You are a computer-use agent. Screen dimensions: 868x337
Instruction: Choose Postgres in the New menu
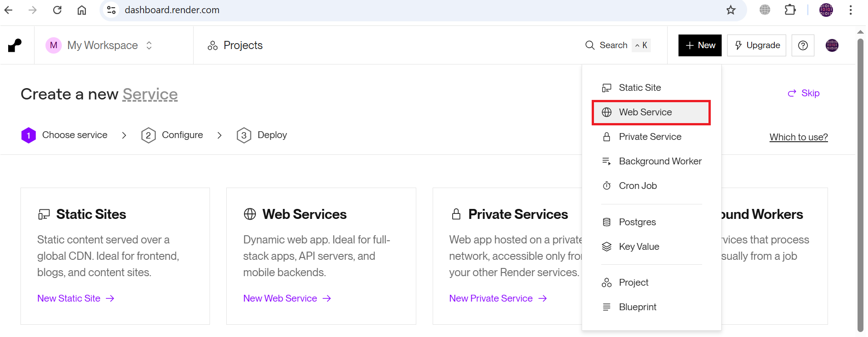pos(637,222)
